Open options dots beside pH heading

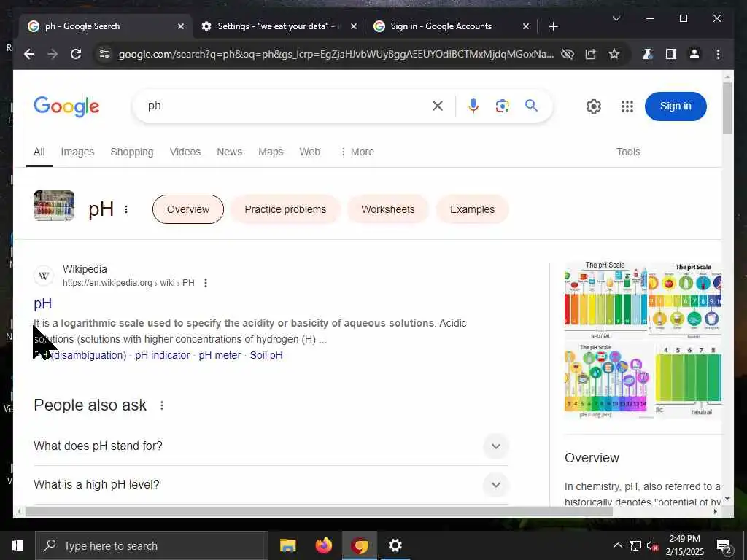[126, 209]
